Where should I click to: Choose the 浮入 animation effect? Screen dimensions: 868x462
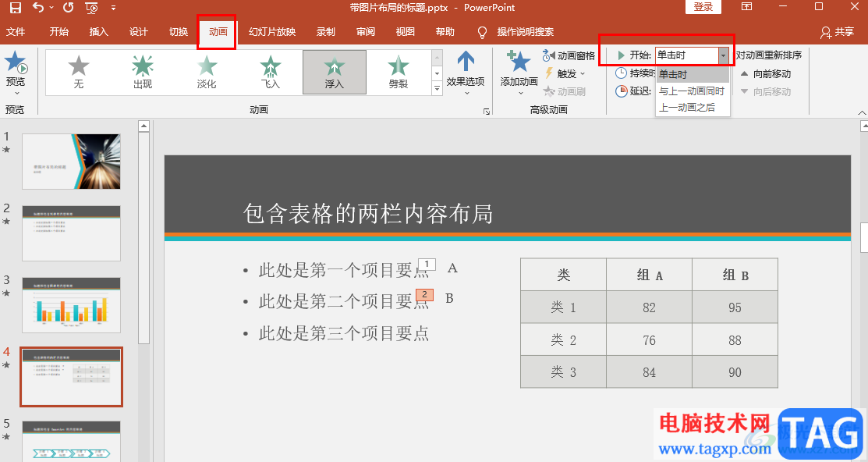pos(335,73)
